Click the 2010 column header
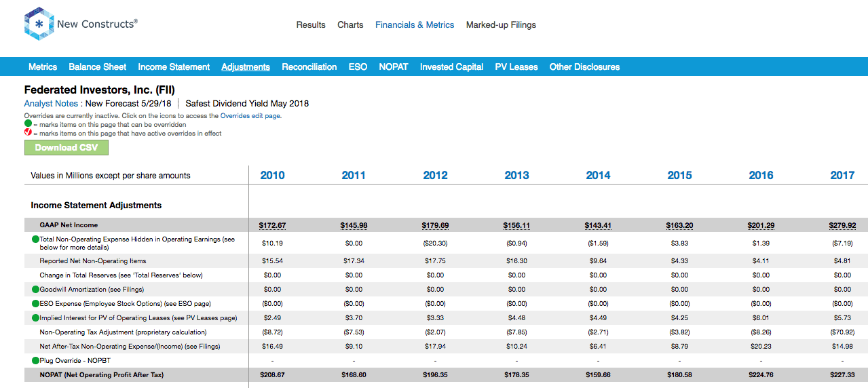The image size is (868, 388). point(272,175)
